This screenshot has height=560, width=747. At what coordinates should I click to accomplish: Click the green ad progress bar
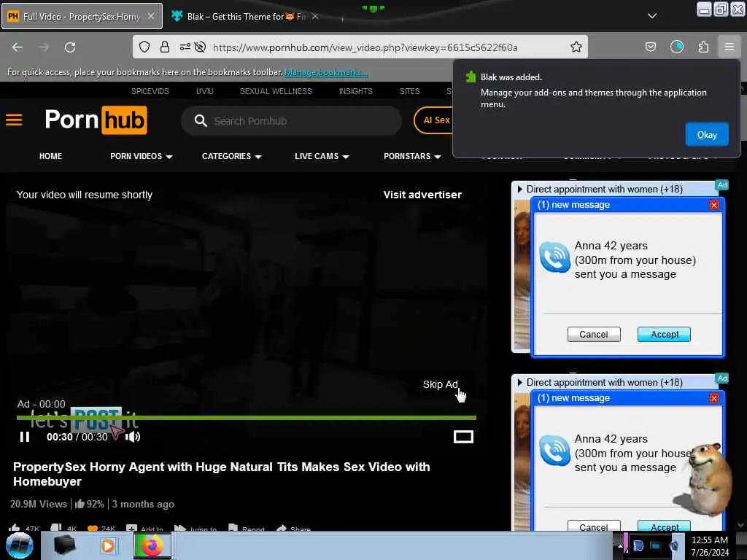pos(247,418)
